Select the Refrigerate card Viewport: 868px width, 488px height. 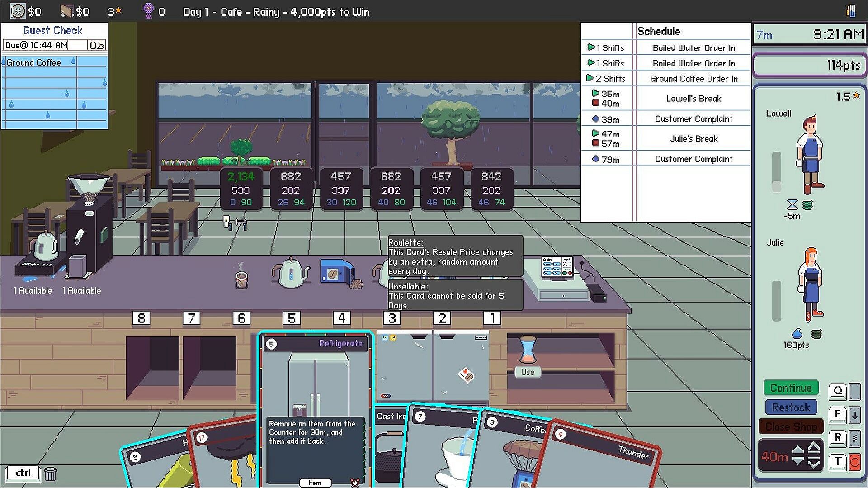(315, 409)
